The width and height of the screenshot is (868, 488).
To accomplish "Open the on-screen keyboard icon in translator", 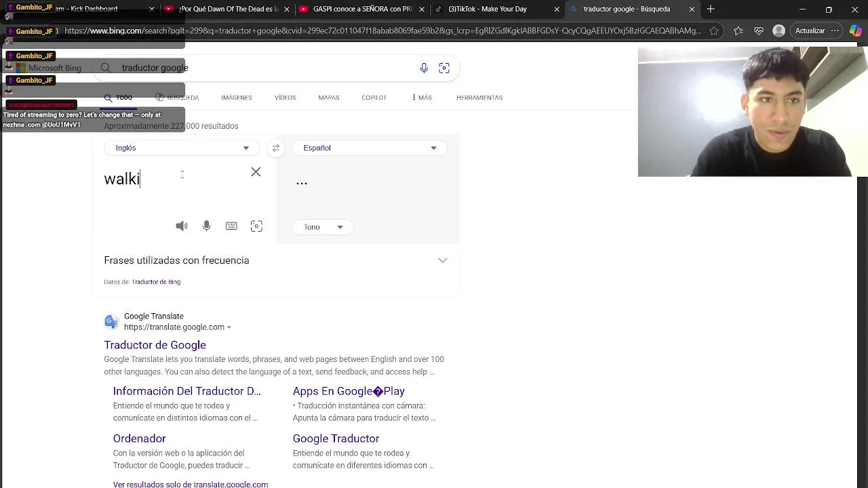I will [x=231, y=226].
